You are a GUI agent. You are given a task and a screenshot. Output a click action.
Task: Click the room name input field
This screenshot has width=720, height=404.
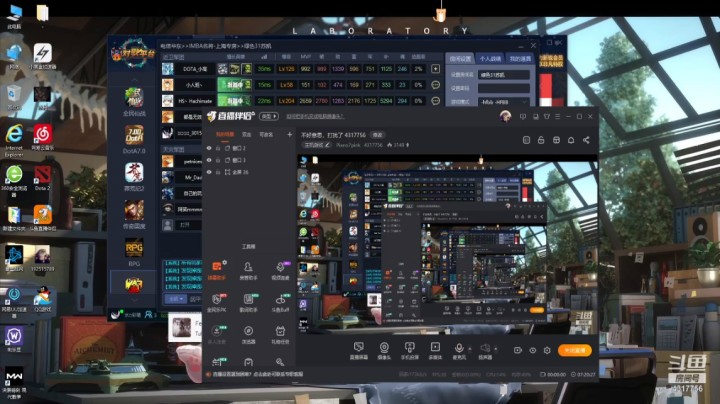[504, 75]
